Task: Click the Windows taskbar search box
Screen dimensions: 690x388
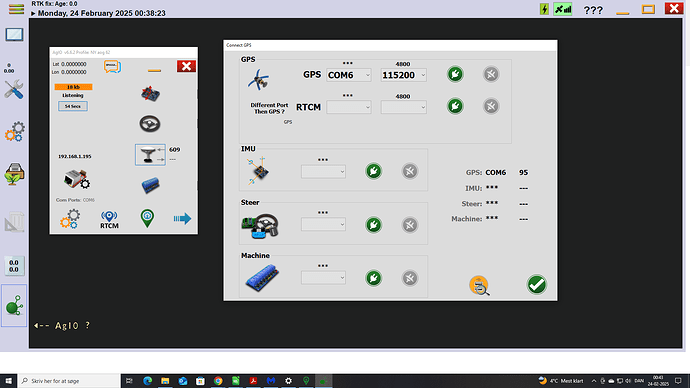Action: pos(70,381)
